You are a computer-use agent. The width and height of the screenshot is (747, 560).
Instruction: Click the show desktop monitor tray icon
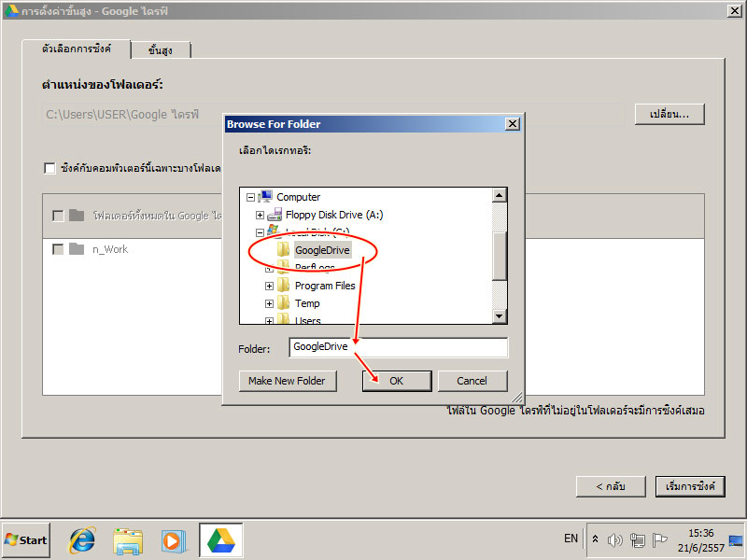pyautogui.click(x=735, y=541)
